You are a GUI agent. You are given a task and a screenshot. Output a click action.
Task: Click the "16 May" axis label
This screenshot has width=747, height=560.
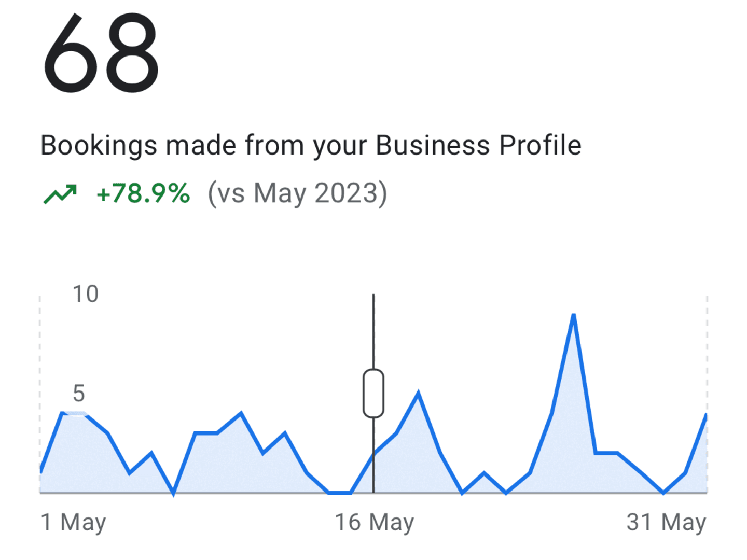(x=374, y=522)
